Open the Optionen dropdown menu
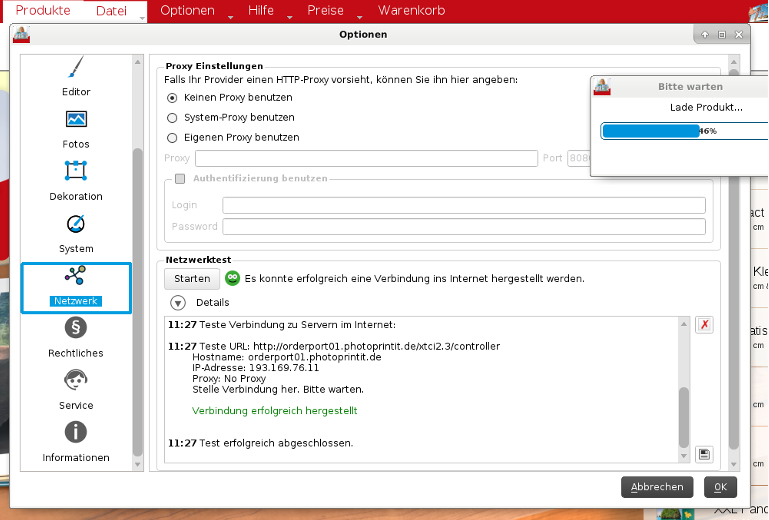 pyautogui.click(x=188, y=11)
